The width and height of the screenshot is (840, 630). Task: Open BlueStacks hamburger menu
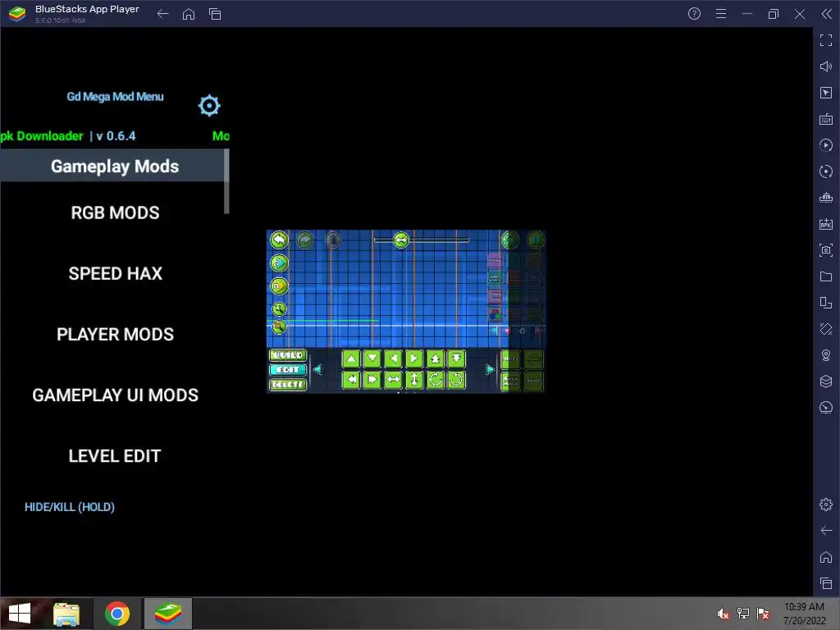[721, 14]
